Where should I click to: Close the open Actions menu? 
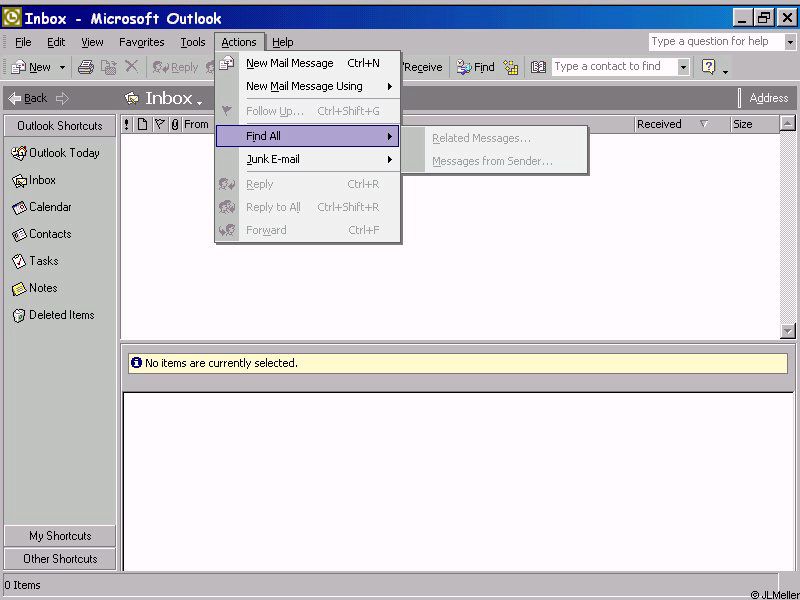click(239, 42)
